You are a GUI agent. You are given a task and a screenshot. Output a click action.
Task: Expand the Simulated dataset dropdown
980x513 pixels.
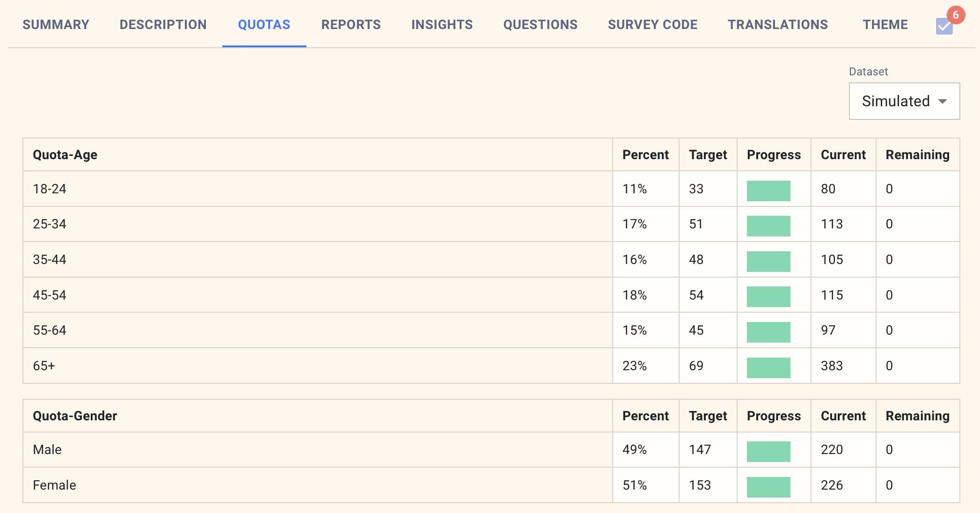(904, 101)
